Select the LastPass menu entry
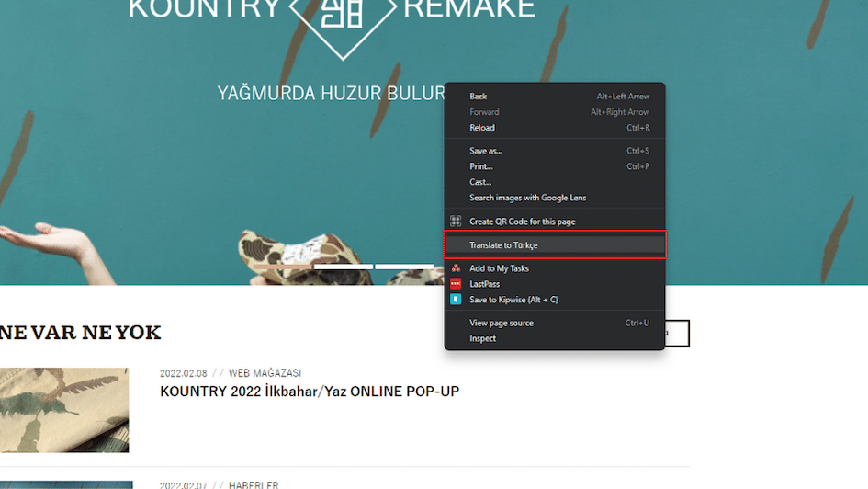 [x=555, y=284]
